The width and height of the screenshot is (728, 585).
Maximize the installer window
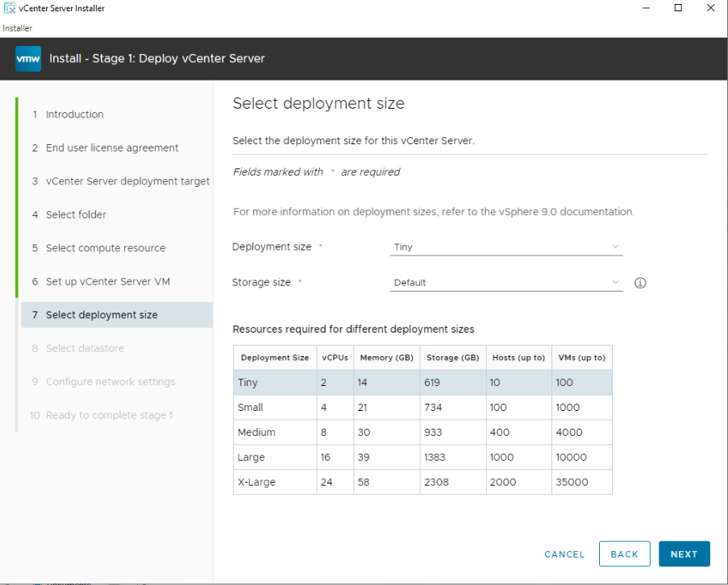(678, 8)
